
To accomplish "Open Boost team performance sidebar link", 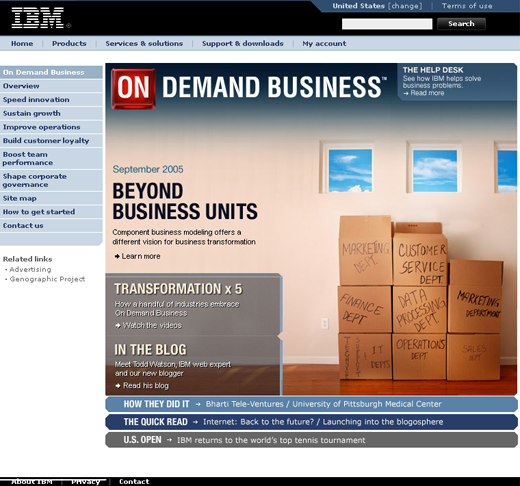I will [51, 159].
